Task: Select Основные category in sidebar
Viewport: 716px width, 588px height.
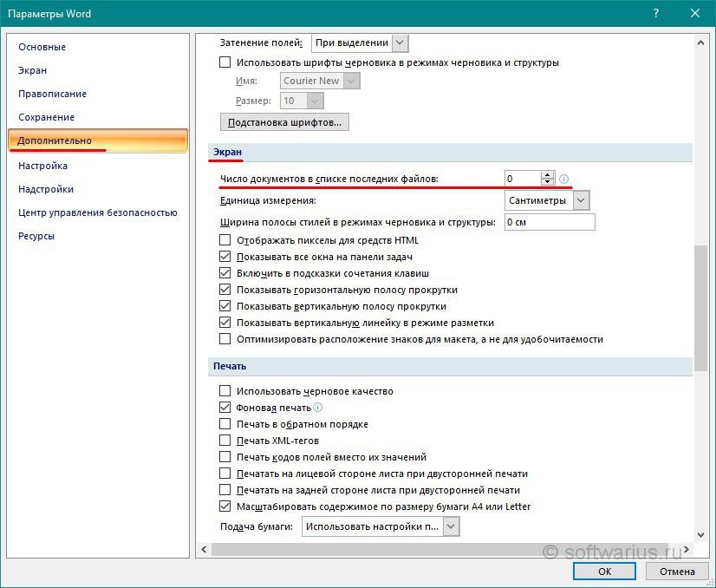Action: [42, 47]
